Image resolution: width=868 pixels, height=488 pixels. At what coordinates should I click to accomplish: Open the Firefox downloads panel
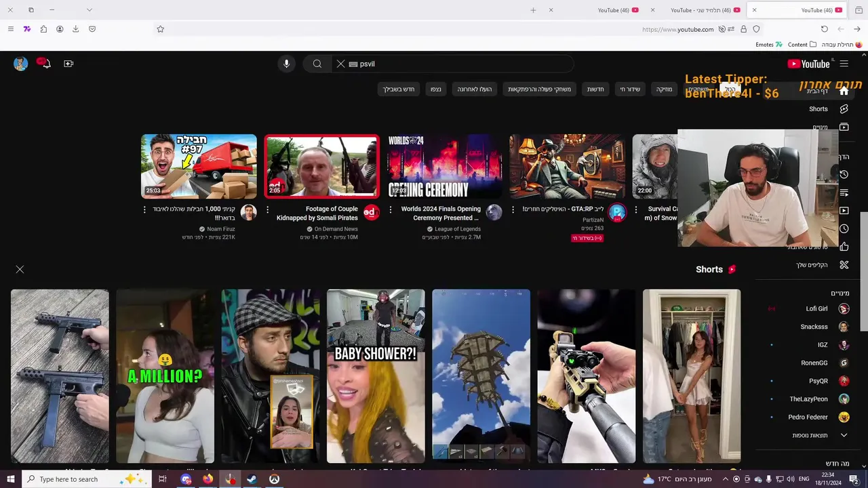coord(76,29)
